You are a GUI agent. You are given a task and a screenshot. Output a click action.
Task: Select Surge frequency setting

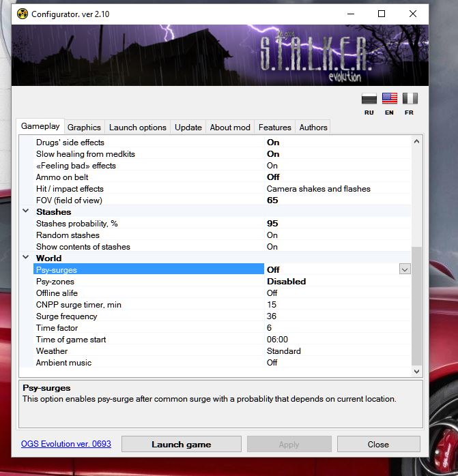coord(222,316)
